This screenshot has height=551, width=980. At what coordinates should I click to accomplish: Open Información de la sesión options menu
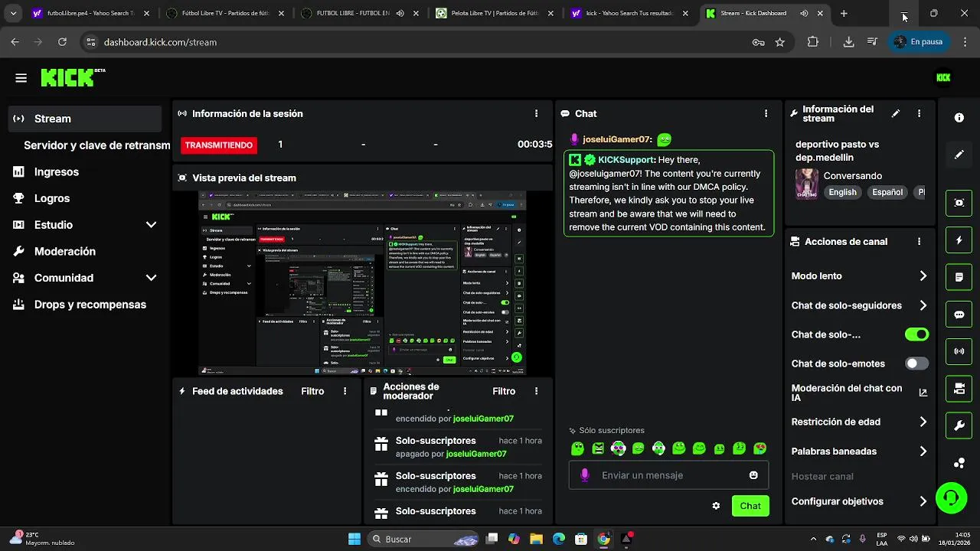(536, 113)
